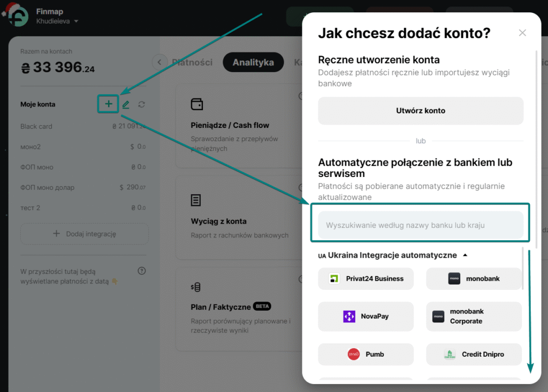Click the green plus add account icon
The width and height of the screenshot is (548, 392).
coord(108,104)
